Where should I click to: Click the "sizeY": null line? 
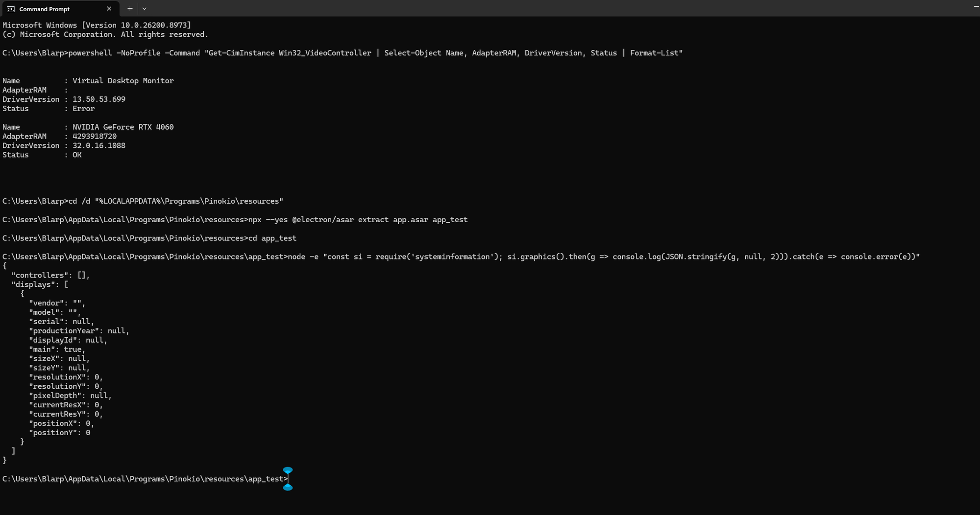tap(59, 368)
